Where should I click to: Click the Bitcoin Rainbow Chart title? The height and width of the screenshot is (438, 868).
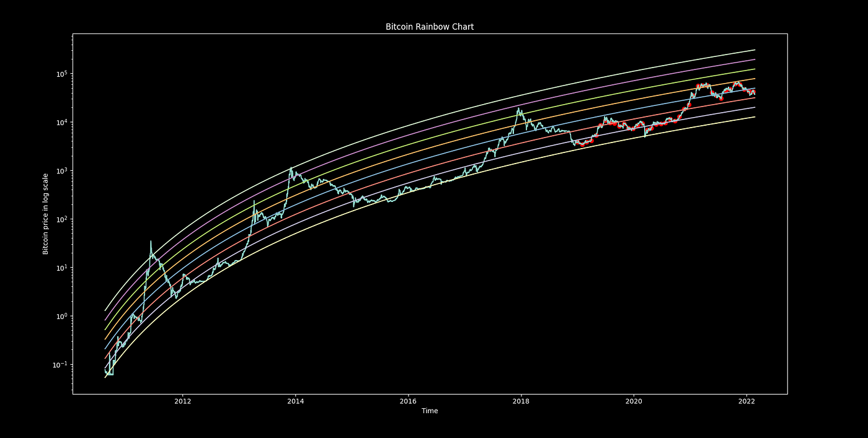click(x=429, y=27)
